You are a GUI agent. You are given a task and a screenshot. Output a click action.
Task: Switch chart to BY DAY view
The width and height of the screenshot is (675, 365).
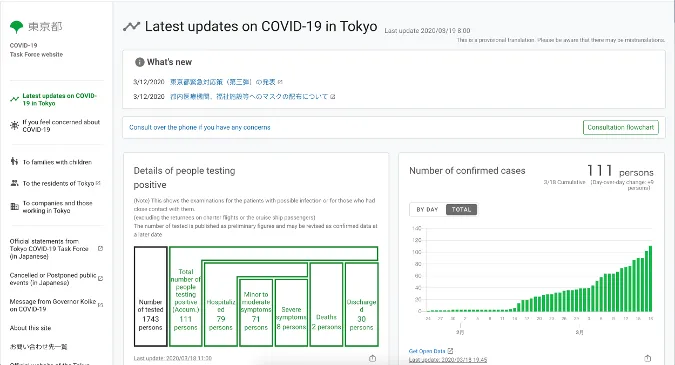(427, 210)
